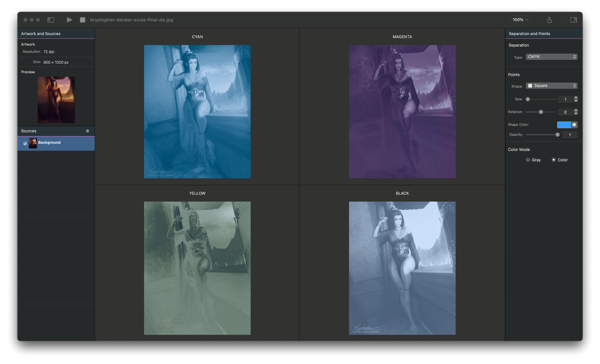Adjust the Size slider handle
The height and width of the screenshot is (364, 600).
tap(528, 99)
